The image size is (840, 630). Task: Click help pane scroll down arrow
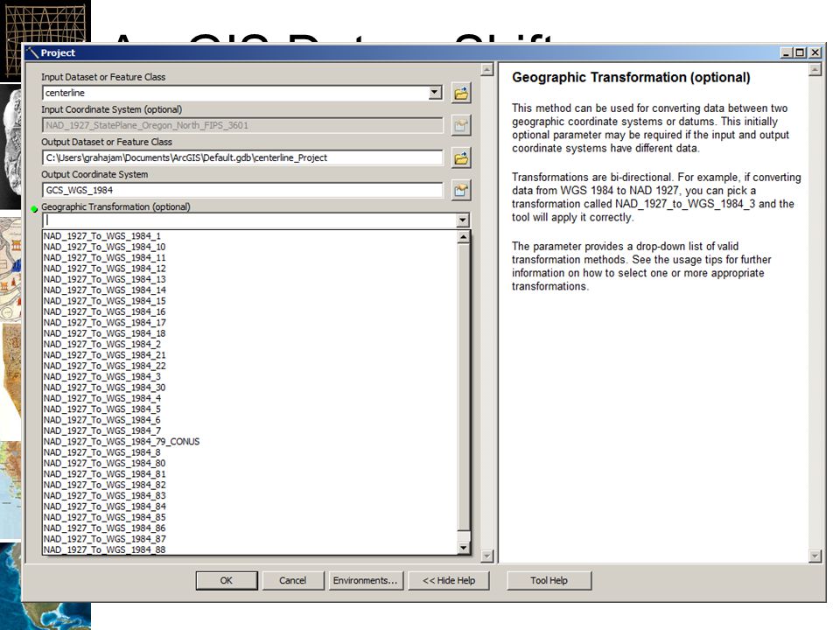(815, 556)
